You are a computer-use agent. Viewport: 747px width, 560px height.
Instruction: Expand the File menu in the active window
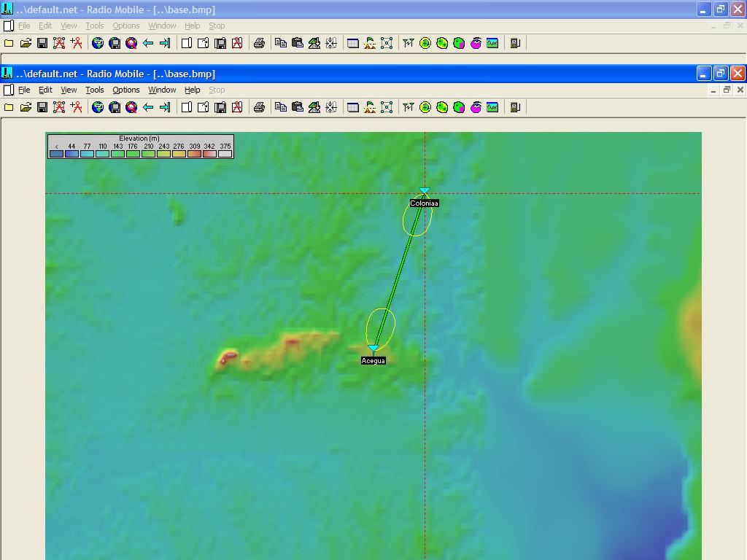coord(24,90)
